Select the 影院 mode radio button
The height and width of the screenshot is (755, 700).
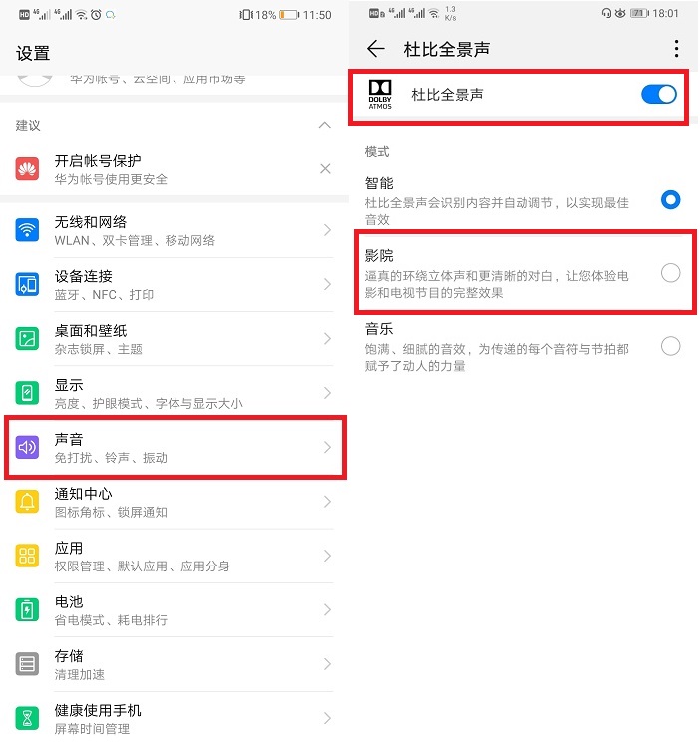670,273
